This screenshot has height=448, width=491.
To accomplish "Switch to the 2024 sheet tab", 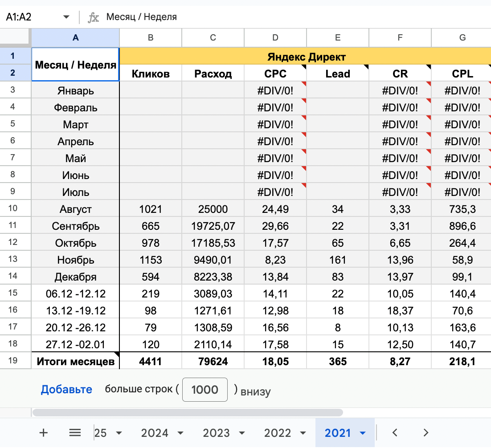I will coord(155,433).
